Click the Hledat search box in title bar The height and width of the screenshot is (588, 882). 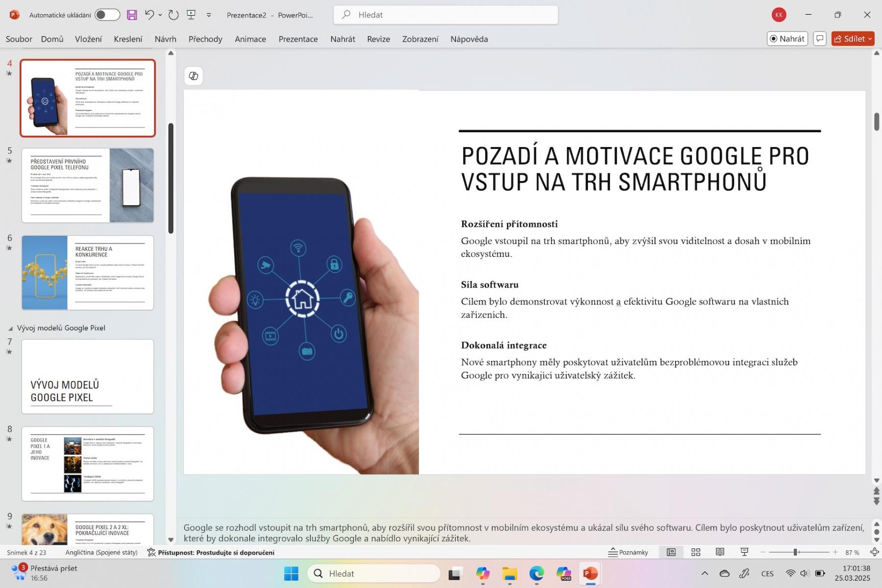point(445,15)
